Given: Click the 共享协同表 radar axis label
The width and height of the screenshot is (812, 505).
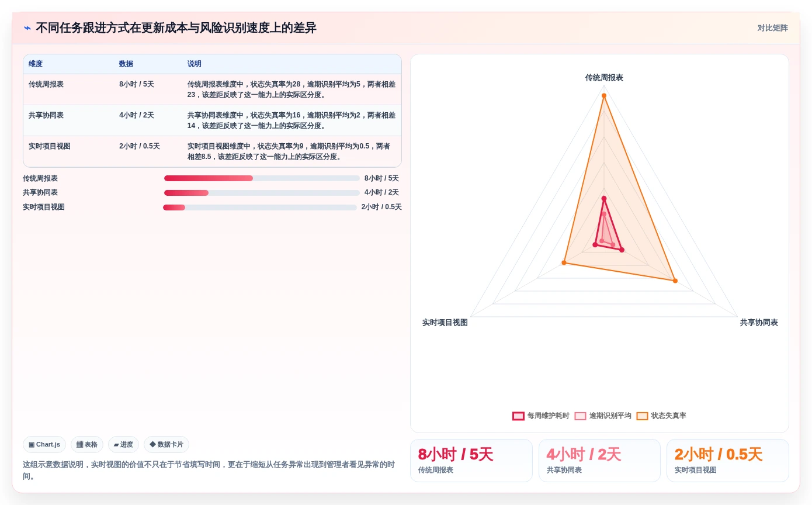Looking at the screenshot, I should [x=759, y=322].
